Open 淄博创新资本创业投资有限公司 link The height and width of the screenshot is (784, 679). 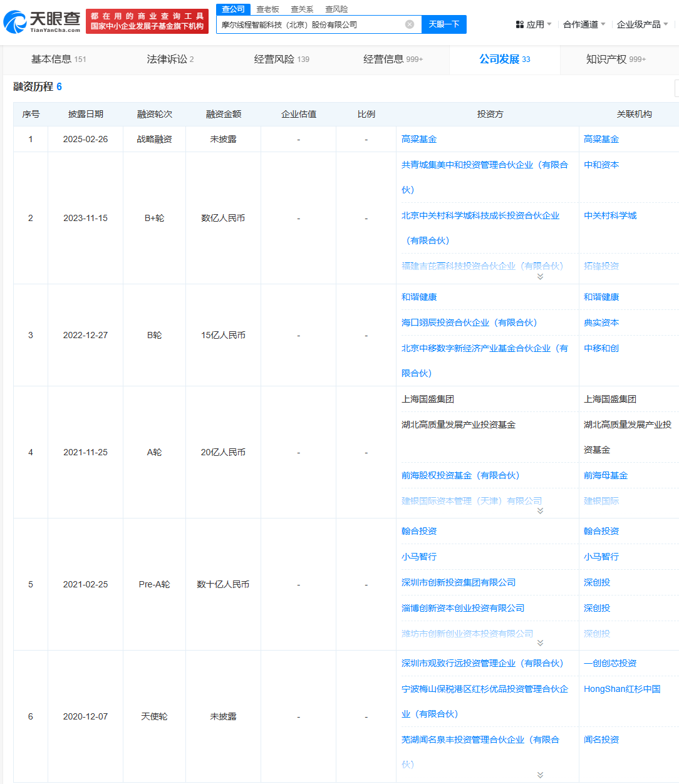pyautogui.click(x=463, y=608)
